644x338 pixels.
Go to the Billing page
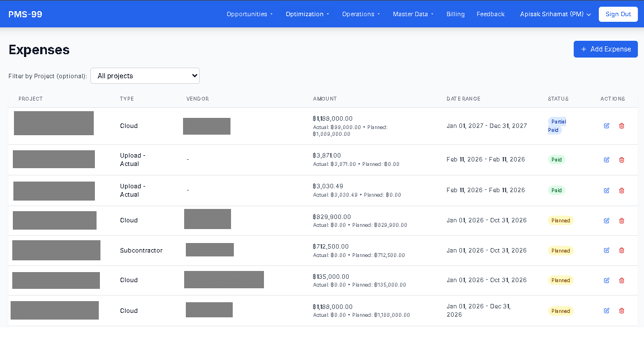pos(455,15)
